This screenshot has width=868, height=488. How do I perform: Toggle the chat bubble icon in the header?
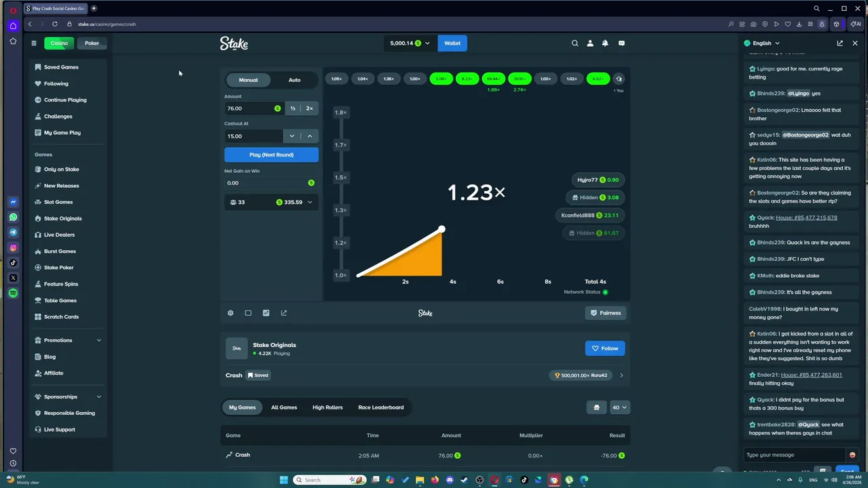[621, 43]
